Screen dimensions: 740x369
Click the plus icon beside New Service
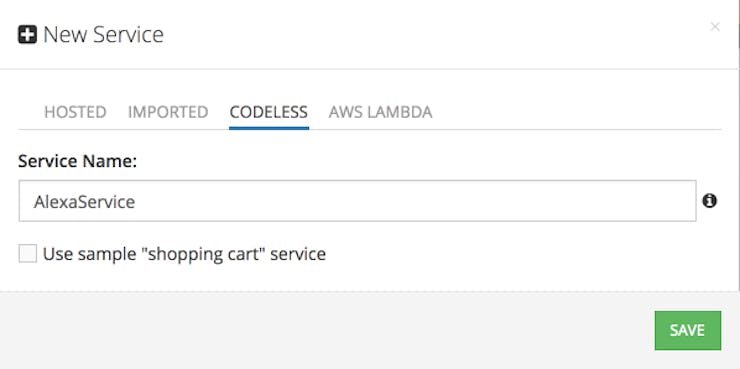click(x=27, y=35)
